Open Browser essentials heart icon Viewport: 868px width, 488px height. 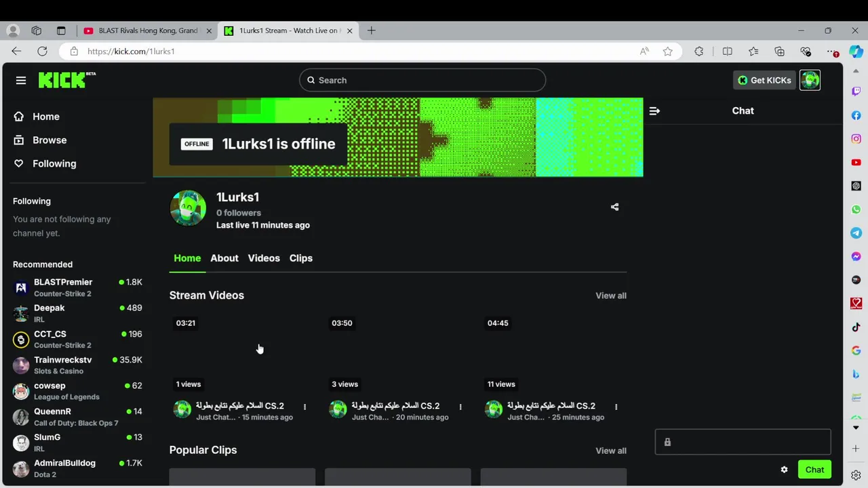(x=806, y=52)
